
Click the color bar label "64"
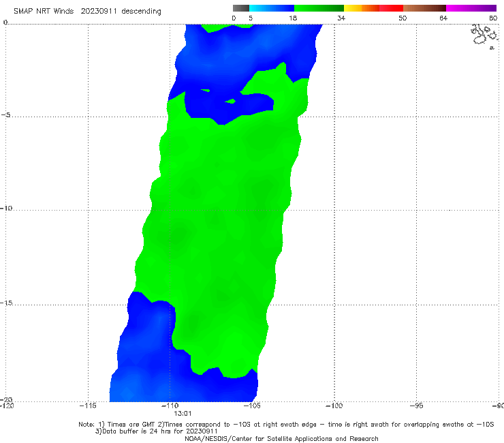443,18
